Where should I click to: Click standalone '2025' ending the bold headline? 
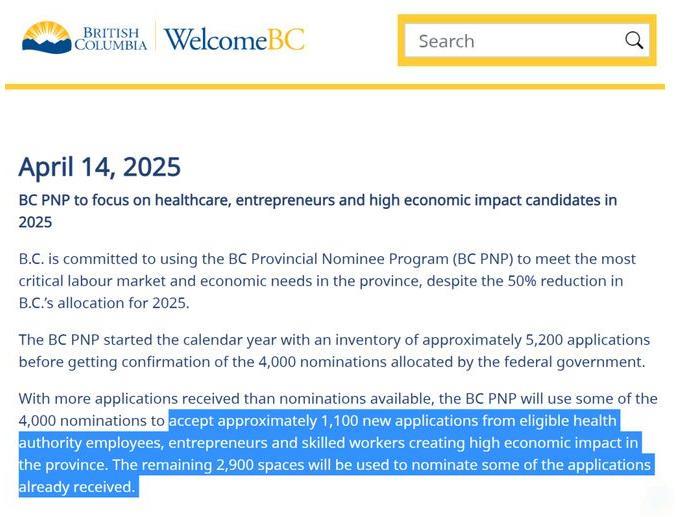[x=35, y=222]
